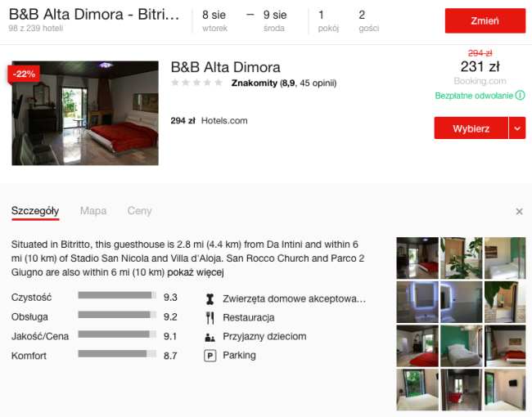Switch to the Ceny tab
This screenshot has height=417, width=532.
click(139, 211)
